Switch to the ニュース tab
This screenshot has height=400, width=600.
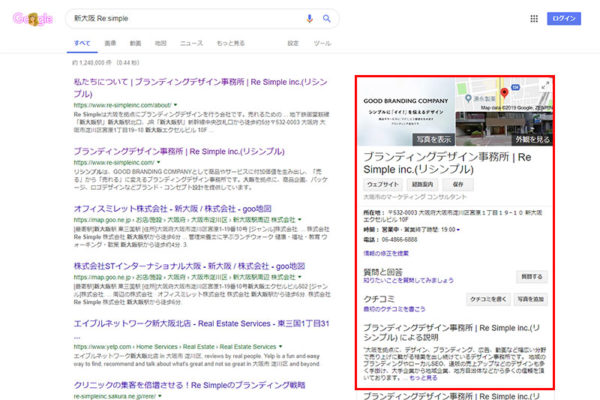pyautogui.click(x=191, y=43)
